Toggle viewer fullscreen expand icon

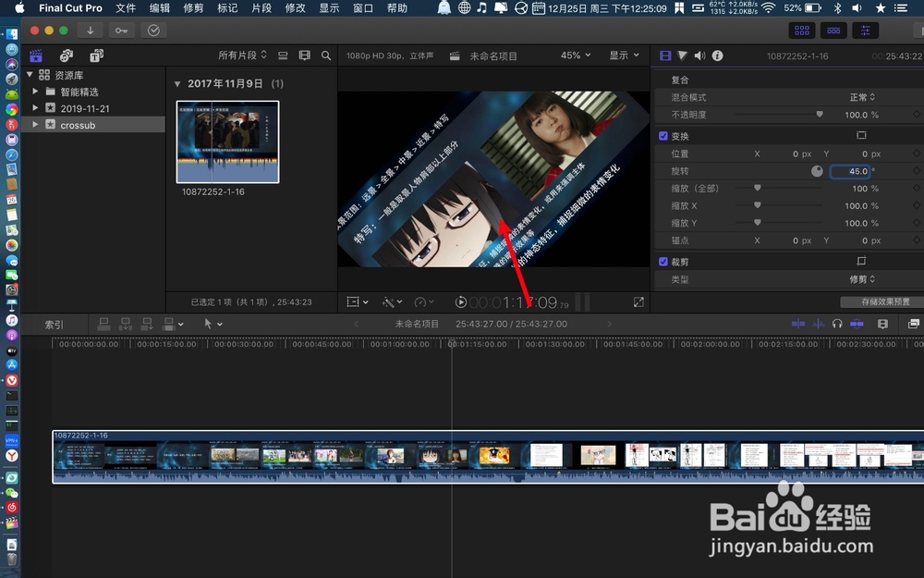pyautogui.click(x=638, y=302)
